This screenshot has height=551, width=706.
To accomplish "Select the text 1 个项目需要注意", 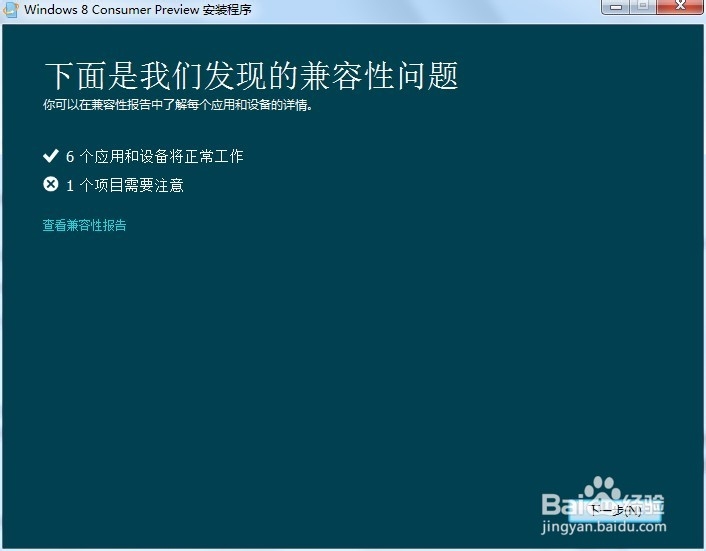I will pos(125,185).
